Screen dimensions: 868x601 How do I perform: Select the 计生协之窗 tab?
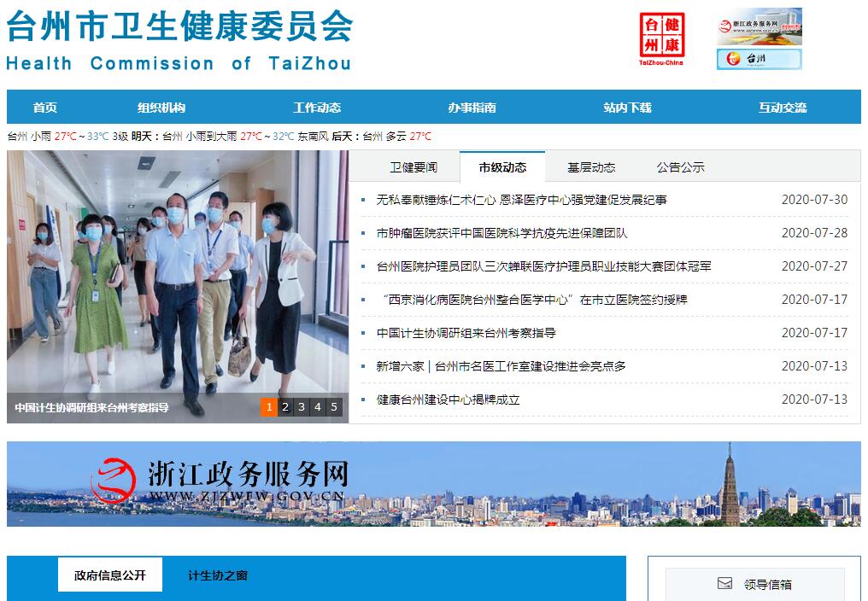point(218,575)
